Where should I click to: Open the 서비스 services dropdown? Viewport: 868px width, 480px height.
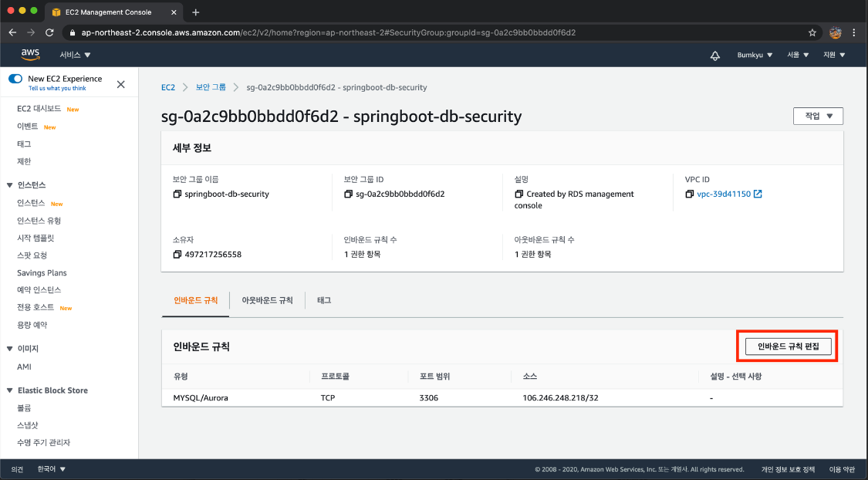[x=76, y=55]
